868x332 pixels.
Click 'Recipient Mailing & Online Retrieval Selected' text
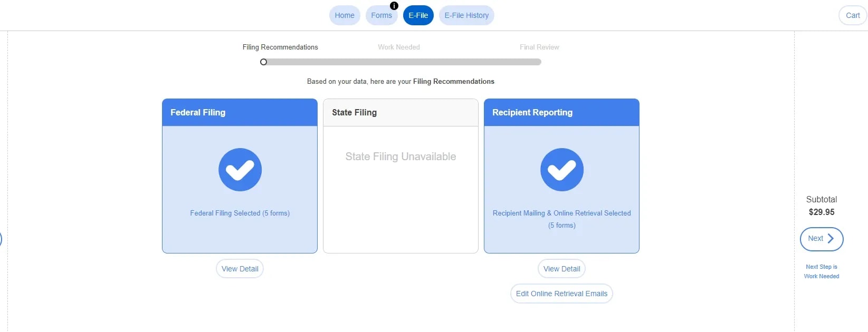coord(562,213)
